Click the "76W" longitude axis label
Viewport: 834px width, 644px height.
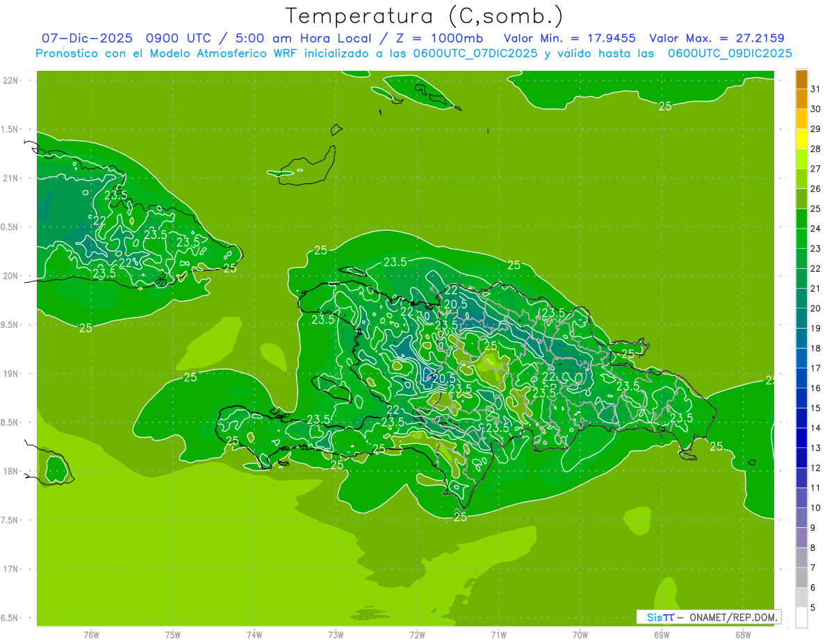(91, 634)
